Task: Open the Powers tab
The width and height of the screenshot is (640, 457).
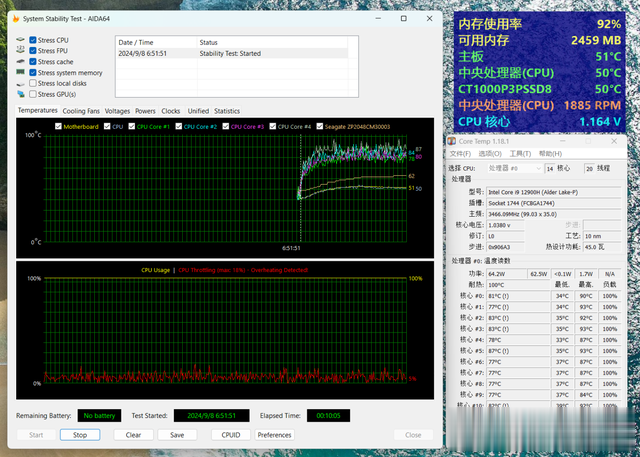Action: pyautogui.click(x=145, y=111)
